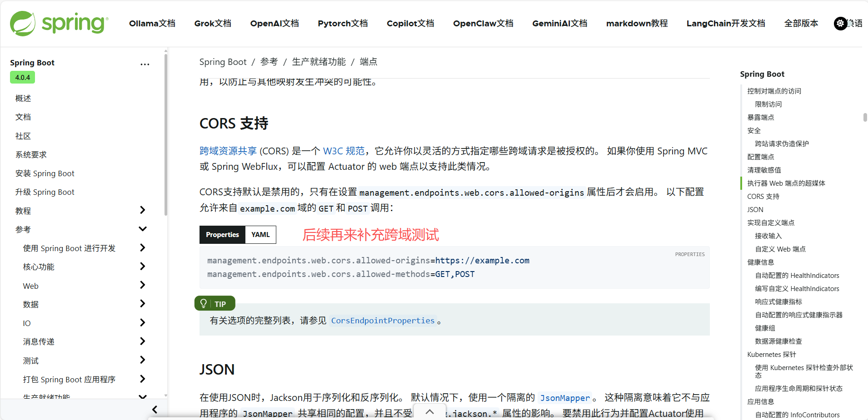The width and height of the screenshot is (868, 420).
Task: Expand the IO section chevron
Action: (x=143, y=322)
